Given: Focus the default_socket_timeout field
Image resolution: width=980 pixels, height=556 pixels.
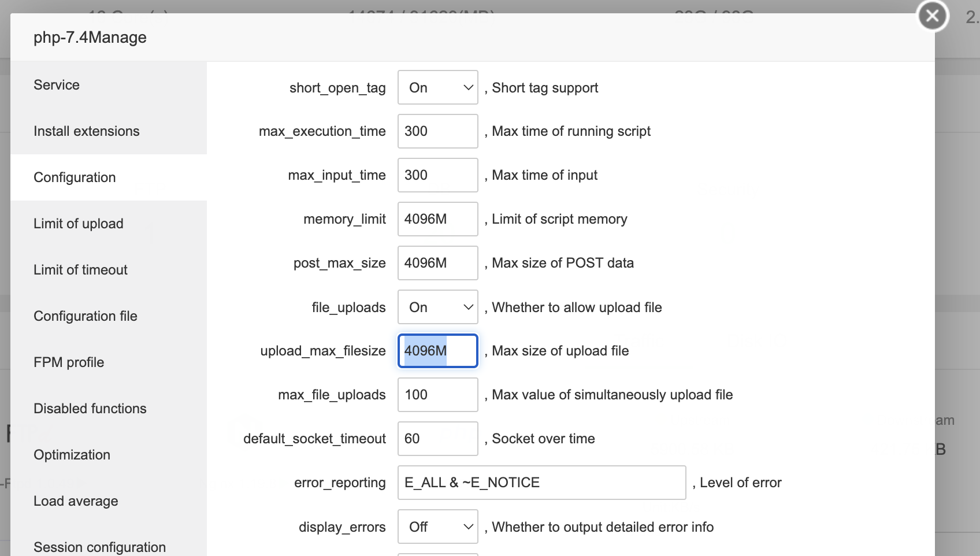Looking at the screenshot, I should pos(437,439).
